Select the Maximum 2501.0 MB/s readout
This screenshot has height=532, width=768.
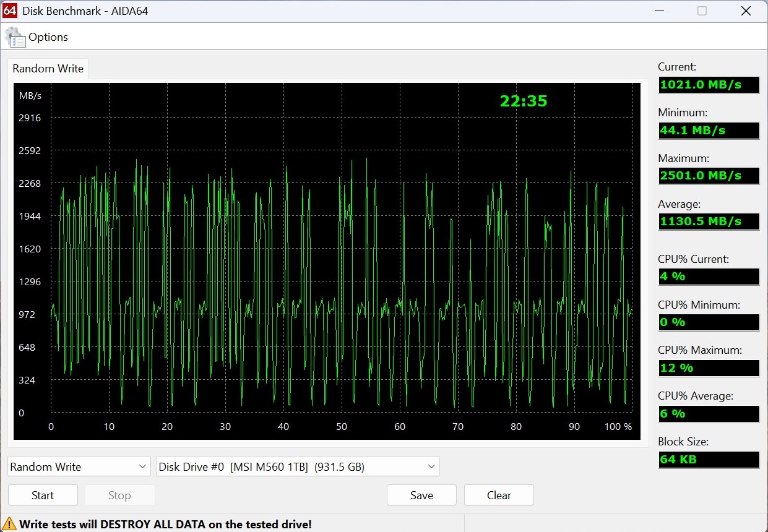pos(709,176)
